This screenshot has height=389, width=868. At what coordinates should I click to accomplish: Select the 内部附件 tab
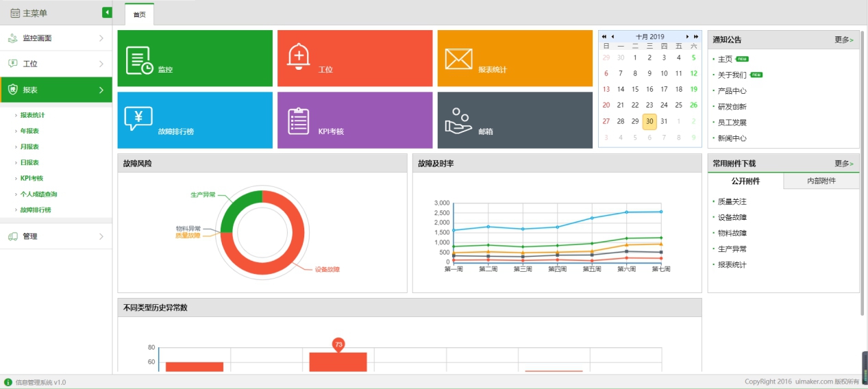click(821, 181)
